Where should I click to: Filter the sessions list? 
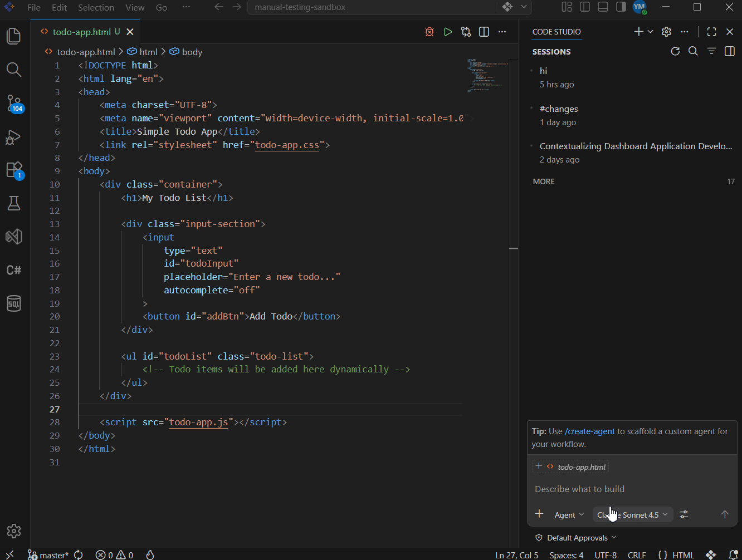[x=711, y=51]
